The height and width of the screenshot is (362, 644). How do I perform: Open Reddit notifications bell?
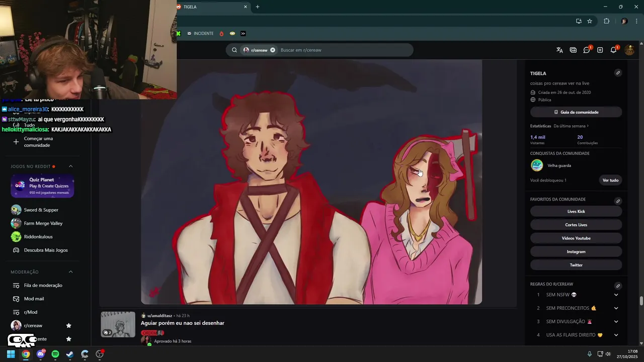(613, 50)
